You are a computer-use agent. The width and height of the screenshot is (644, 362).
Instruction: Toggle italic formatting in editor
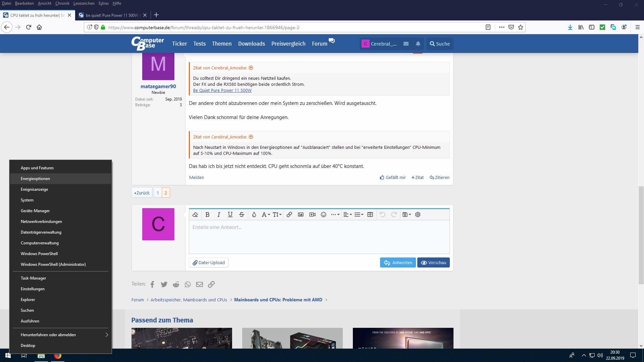219,215
